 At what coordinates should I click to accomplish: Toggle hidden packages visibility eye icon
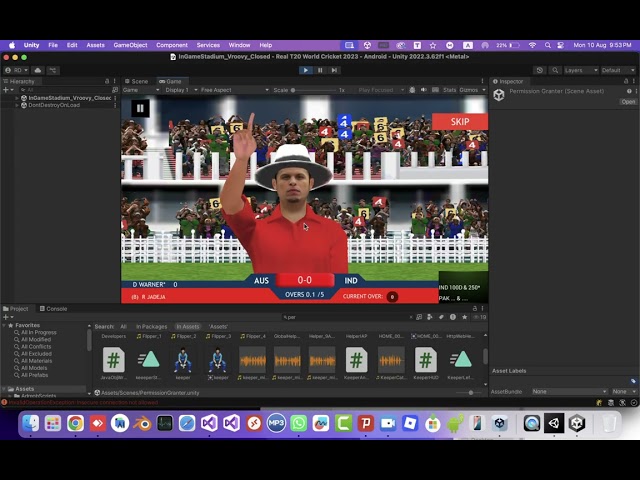tap(479, 317)
